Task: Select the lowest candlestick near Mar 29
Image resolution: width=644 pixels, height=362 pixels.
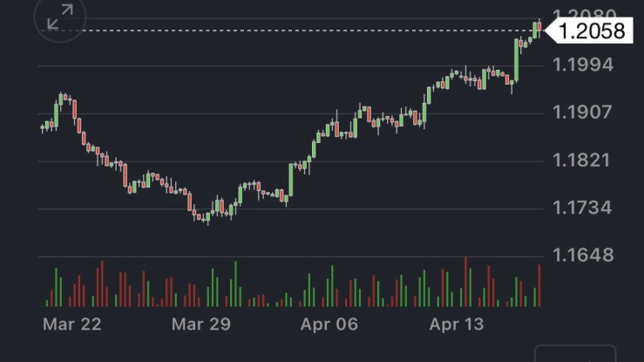Action: click(x=207, y=217)
